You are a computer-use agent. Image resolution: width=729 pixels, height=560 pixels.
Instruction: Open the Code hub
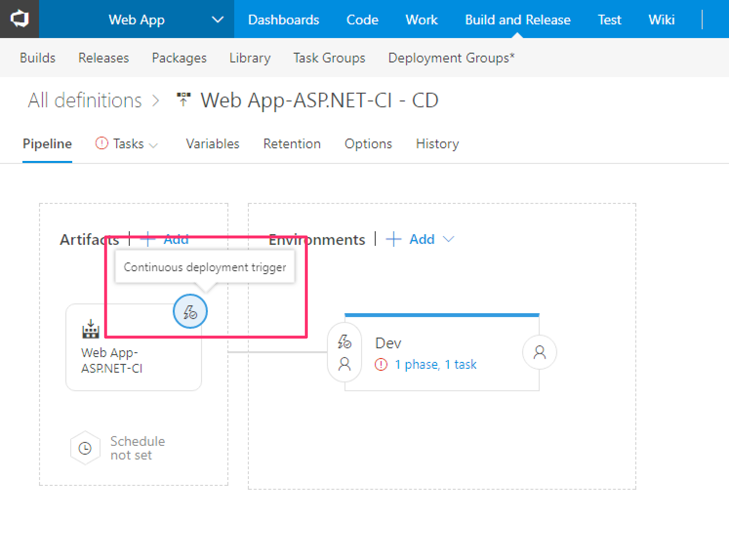[x=362, y=20]
